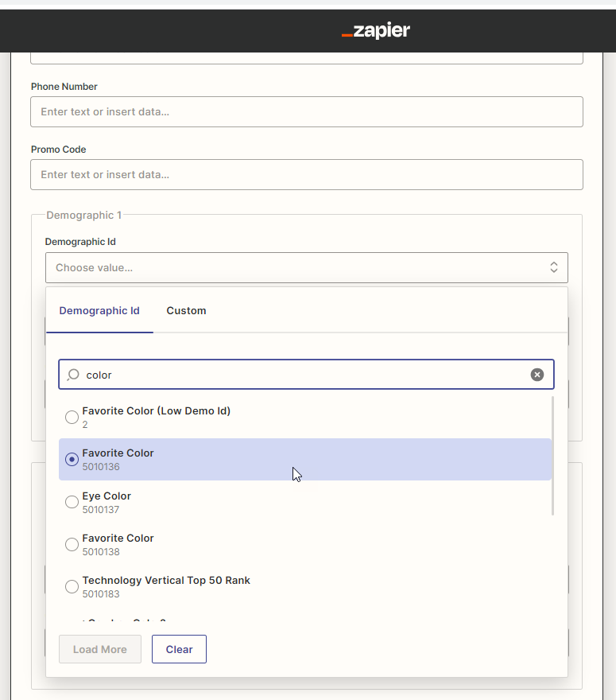This screenshot has width=616, height=700.
Task: Clear search text with the X icon
Action: [x=537, y=375]
